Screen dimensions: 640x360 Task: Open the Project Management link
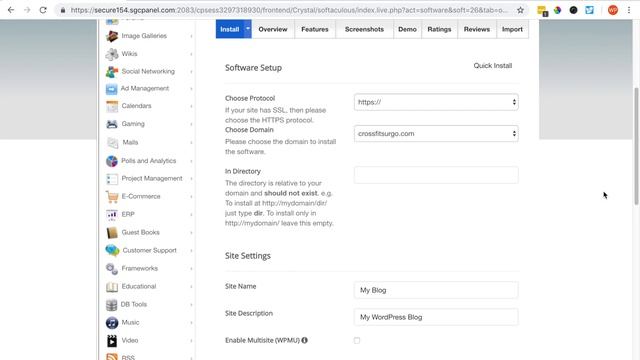tap(152, 178)
